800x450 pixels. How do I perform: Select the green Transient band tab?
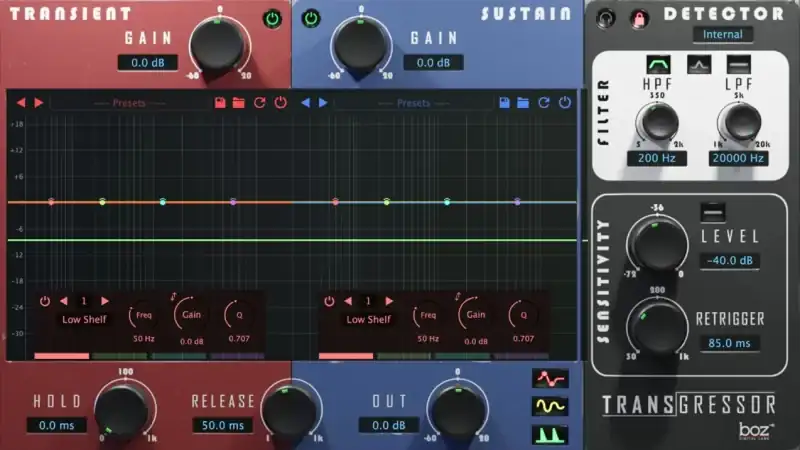(120, 356)
